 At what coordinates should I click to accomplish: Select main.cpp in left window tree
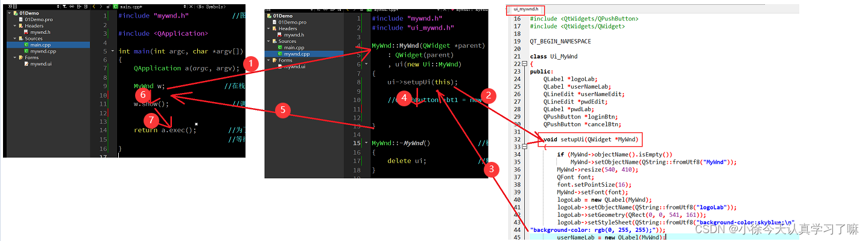[x=40, y=45]
